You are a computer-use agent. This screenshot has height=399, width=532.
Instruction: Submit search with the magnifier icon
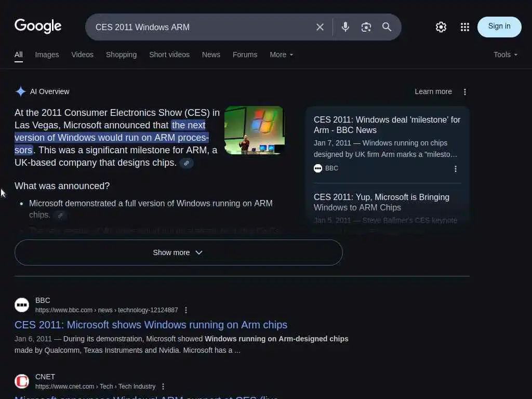pos(387,27)
